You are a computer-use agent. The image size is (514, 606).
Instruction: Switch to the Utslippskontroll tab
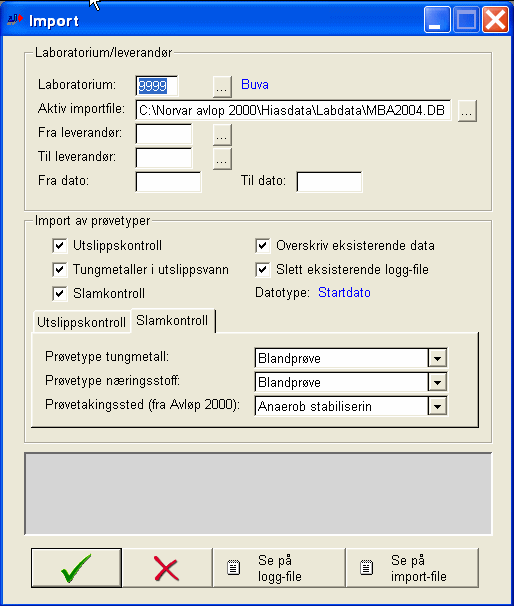(x=82, y=322)
